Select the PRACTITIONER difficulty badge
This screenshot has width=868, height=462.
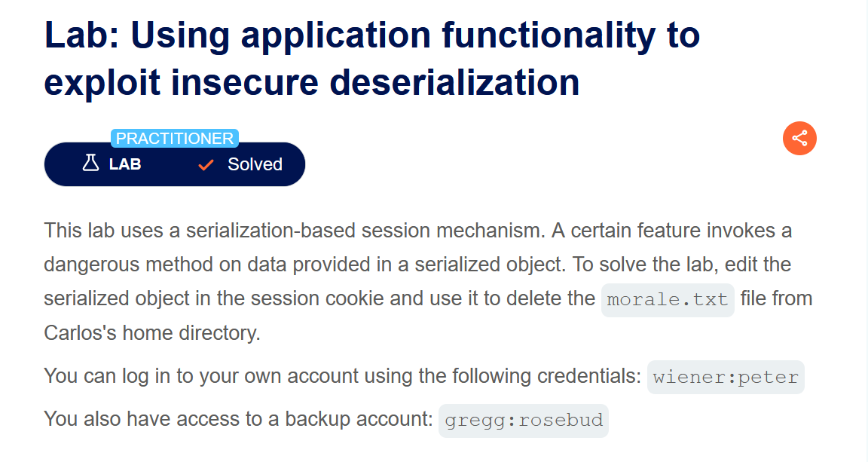175,139
